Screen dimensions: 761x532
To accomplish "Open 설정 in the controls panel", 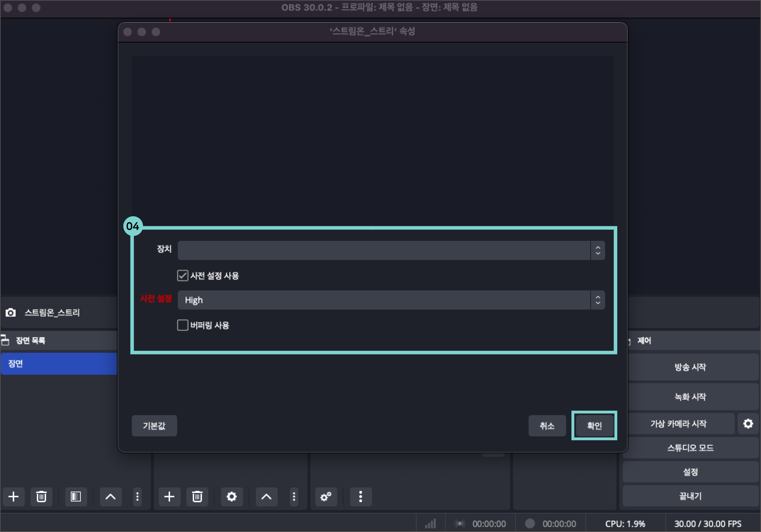I will click(x=690, y=472).
